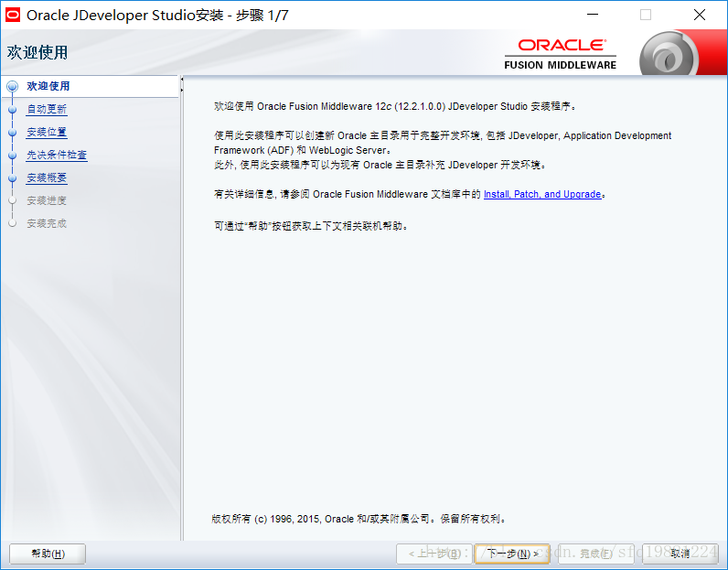The height and width of the screenshot is (570, 728).
Task: Click the greyed 安装完成 step
Action: 47,223
